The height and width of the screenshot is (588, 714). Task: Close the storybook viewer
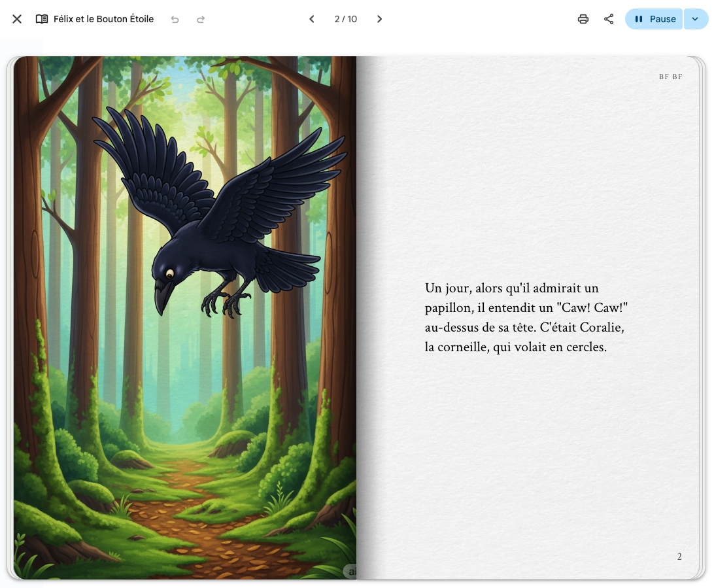click(x=17, y=19)
